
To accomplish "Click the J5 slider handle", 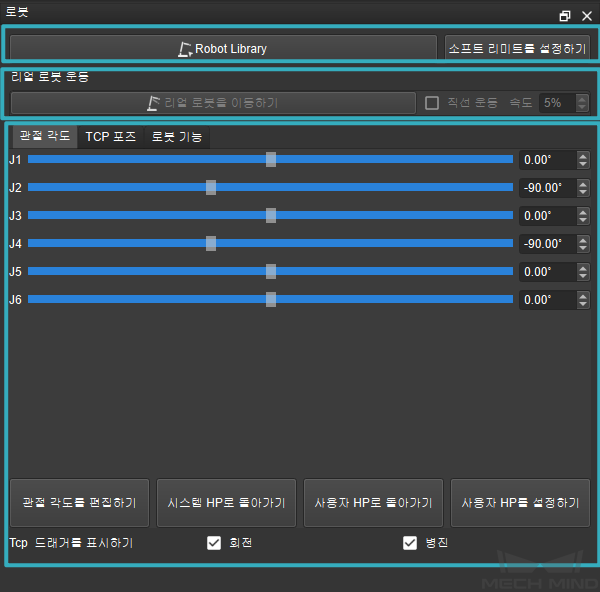I will pyautogui.click(x=271, y=271).
